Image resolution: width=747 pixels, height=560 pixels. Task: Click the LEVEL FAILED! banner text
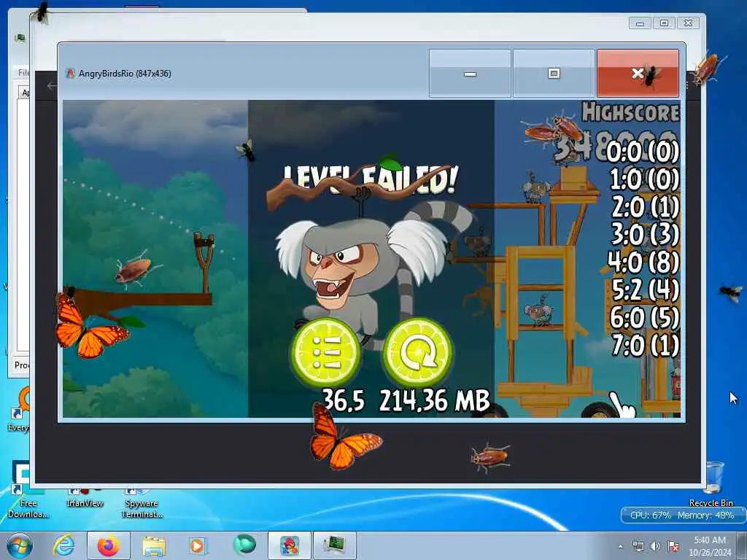point(371,179)
